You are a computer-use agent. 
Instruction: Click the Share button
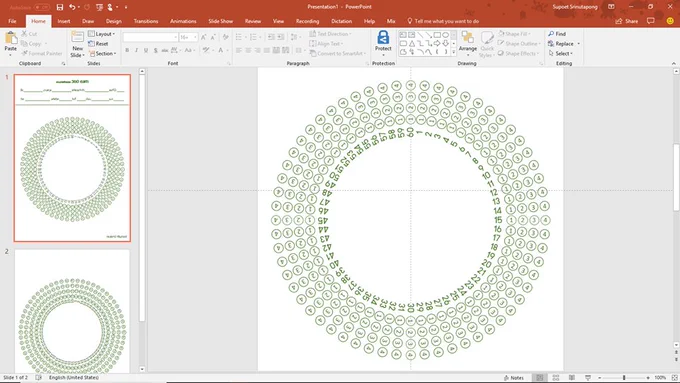click(627, 21)
